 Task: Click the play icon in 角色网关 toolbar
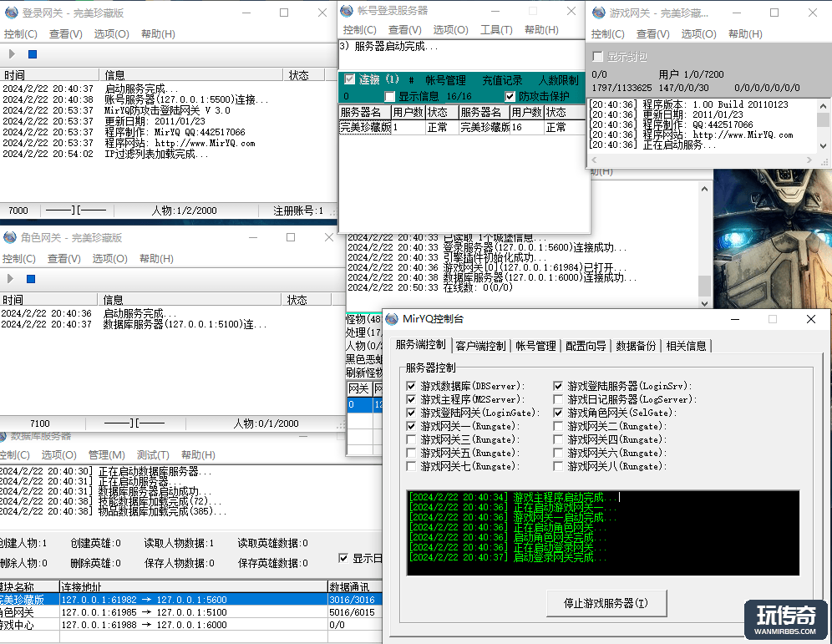click(11, 278)
